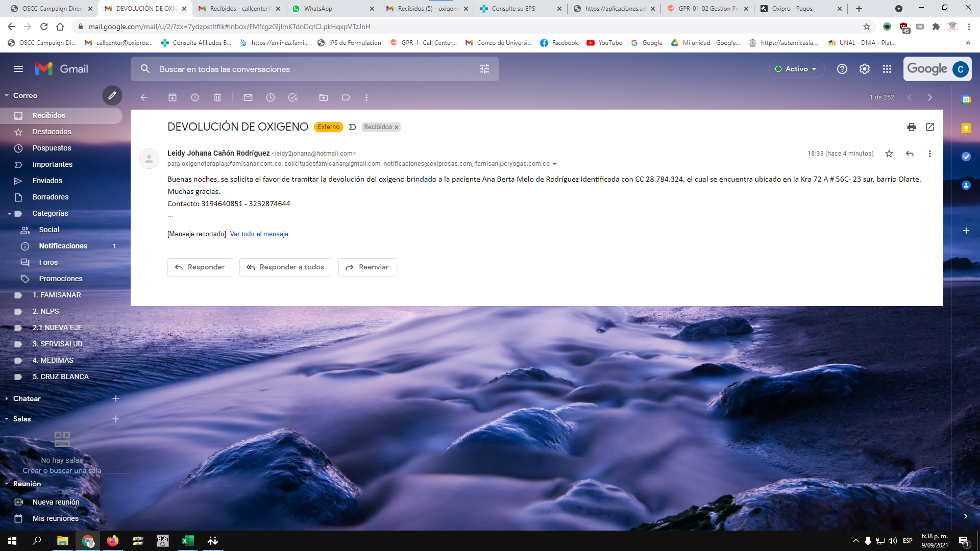
Task: Show trimmed content ellipsis
Action: pos(170,216)
